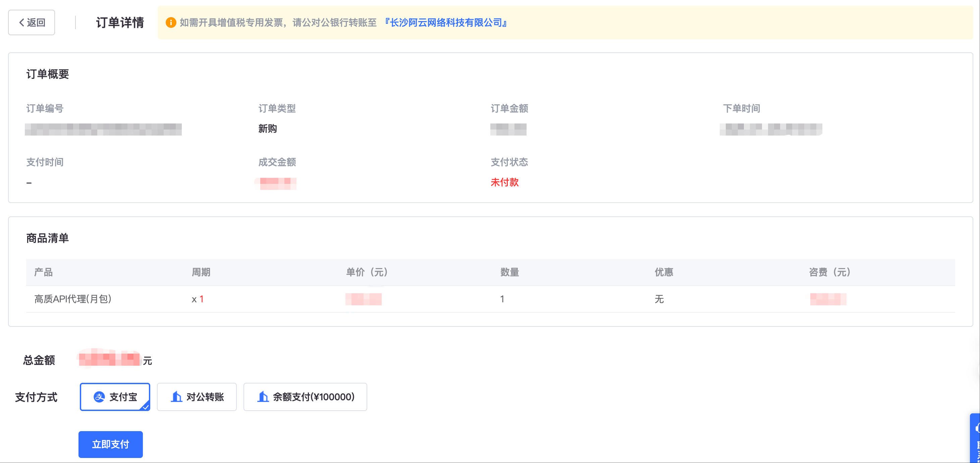Click the orange info icon in notice banner

tap(171, 22)
